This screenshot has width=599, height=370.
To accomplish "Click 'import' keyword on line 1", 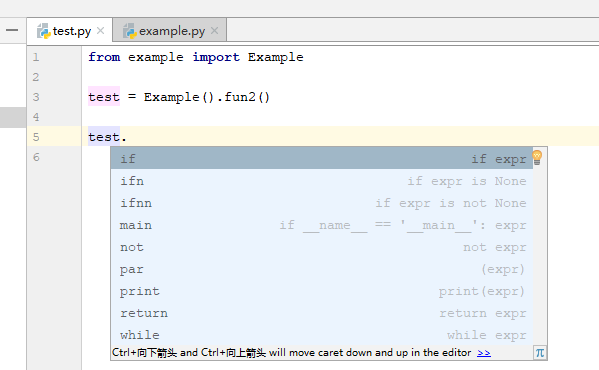I will [x=216, y=57].
